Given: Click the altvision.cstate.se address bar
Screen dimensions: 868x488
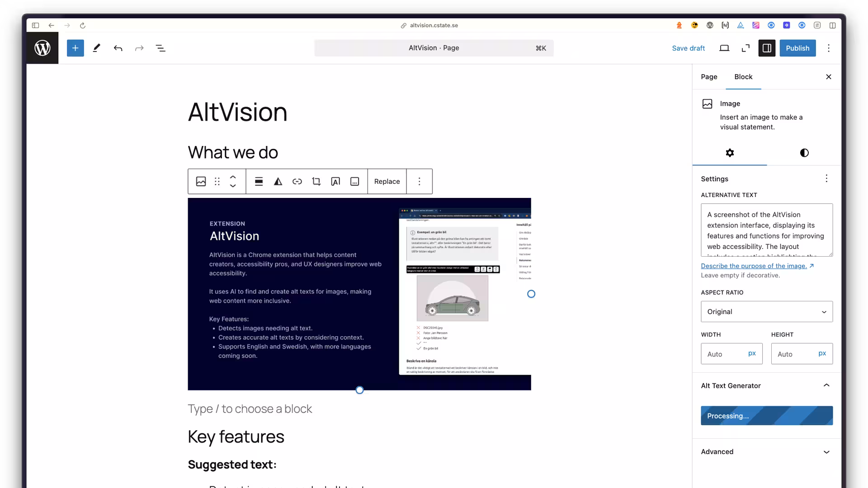Looking at the screenshot, I should 429,25.
